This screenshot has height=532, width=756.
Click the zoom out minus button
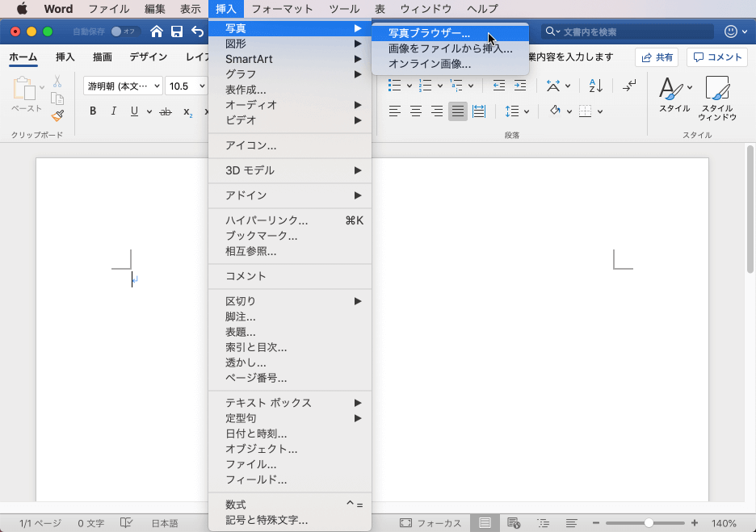[x=596, y=523]
